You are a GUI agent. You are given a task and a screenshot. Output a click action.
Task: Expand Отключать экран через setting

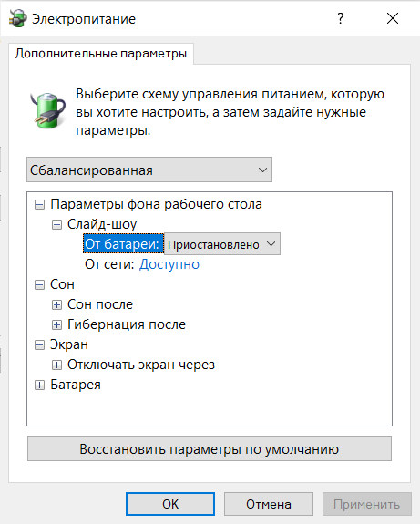[56, 365]
